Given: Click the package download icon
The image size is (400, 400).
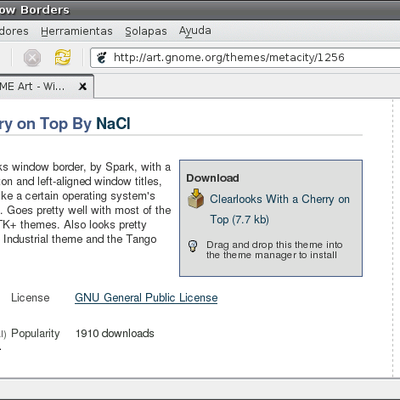Looking at the screenshot, I should pyautogui.click(x=196, y=198).
